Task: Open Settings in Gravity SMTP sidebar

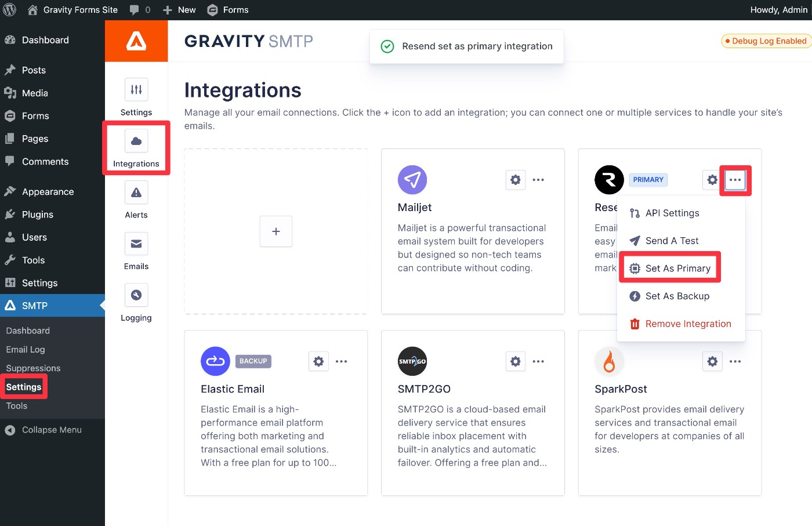Action: tap(136, 90)
